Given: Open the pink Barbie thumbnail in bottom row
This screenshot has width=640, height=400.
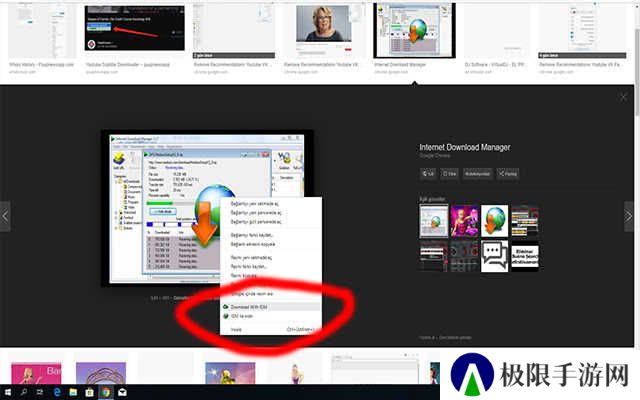Looking at the screenshot, I should coord(36,373).
